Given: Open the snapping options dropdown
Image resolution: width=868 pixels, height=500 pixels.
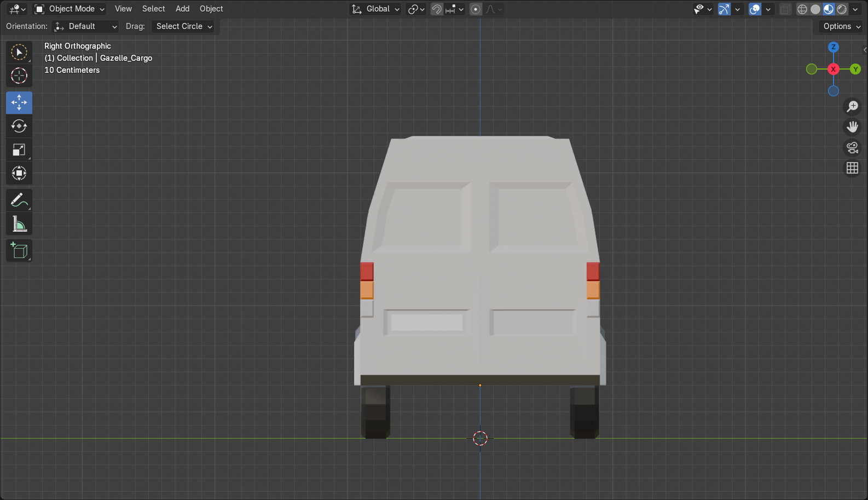Looking at the screenshot, I should pyautogui.click(x=454, y=9).
